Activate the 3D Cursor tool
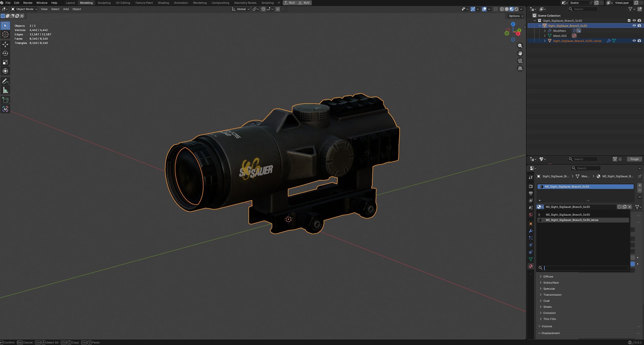The image size is (644, 345). pos(5,34)
